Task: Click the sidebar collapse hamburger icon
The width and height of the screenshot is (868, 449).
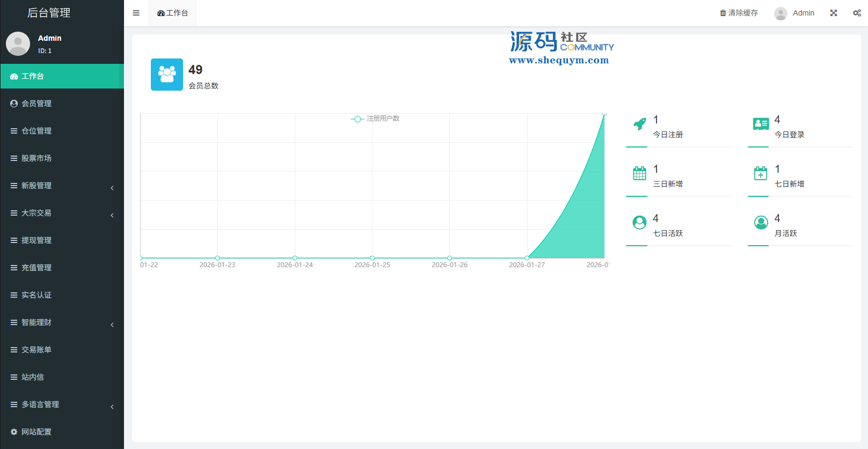Action: (136, 13)
